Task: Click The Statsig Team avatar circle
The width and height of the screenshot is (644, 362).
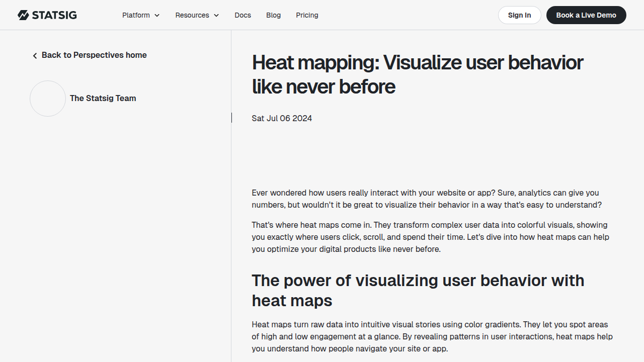Action: [x=48, y=99]
